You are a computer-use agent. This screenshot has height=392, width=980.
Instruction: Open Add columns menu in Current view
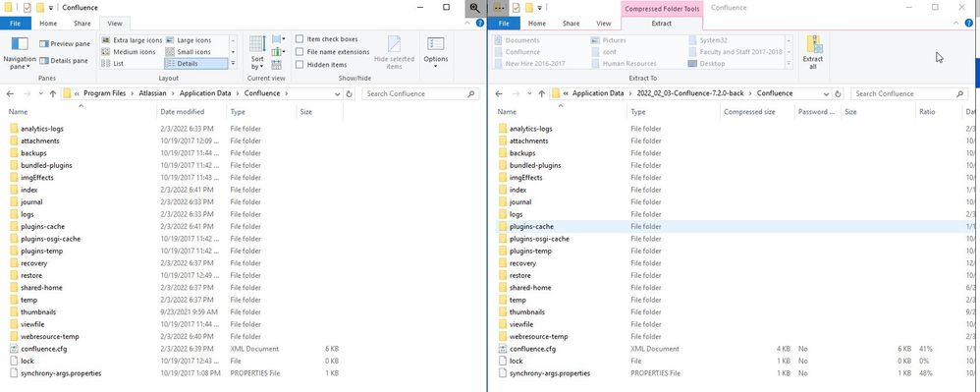tap(278, 52)
